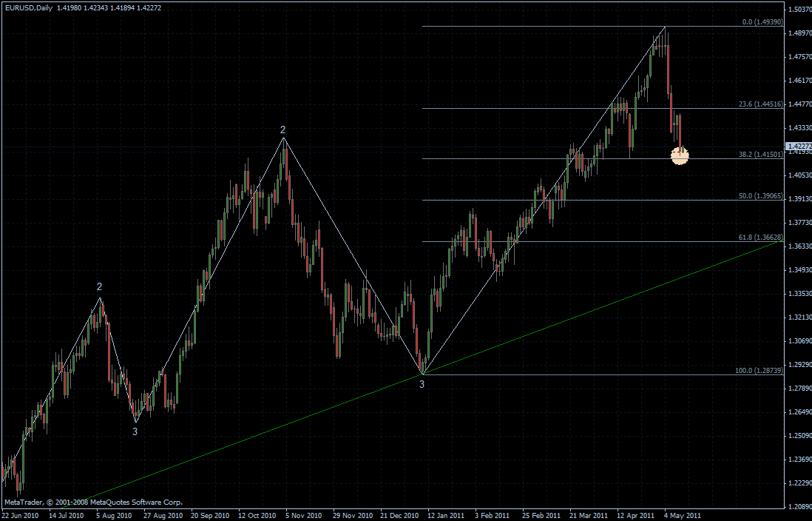Click the 61.8 (1.36628) Fibonacci label
812x521 pixels.
coord(761,237)
